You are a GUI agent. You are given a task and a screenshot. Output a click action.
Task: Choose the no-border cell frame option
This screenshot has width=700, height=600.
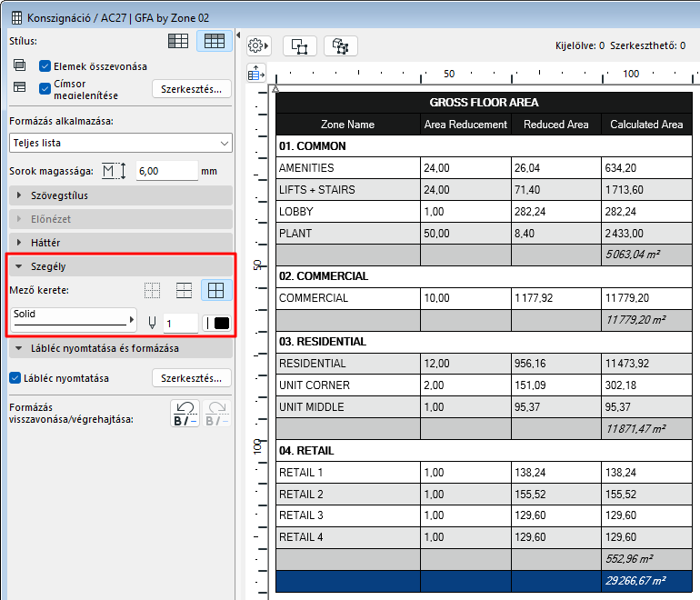tap(152, 291)
